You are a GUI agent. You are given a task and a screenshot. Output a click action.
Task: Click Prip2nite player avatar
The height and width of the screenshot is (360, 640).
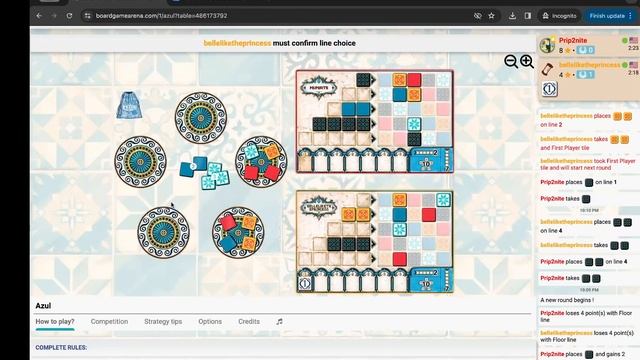(547, 45)
